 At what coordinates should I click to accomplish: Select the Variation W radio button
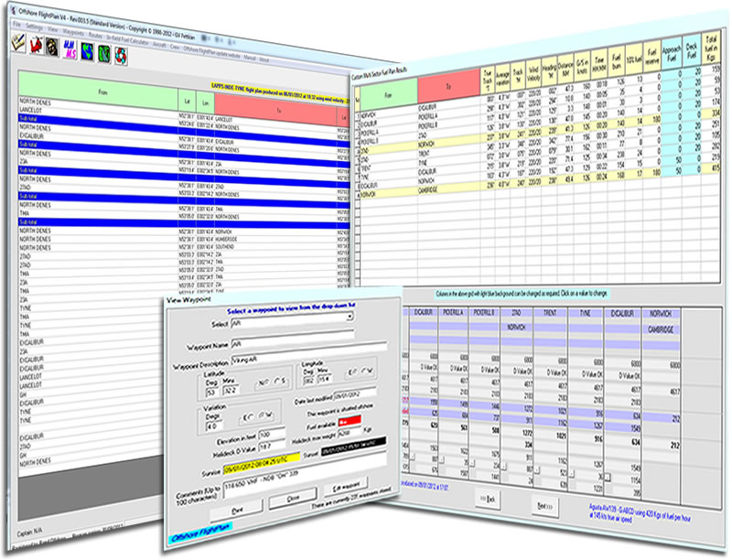(x=263, y=415)
